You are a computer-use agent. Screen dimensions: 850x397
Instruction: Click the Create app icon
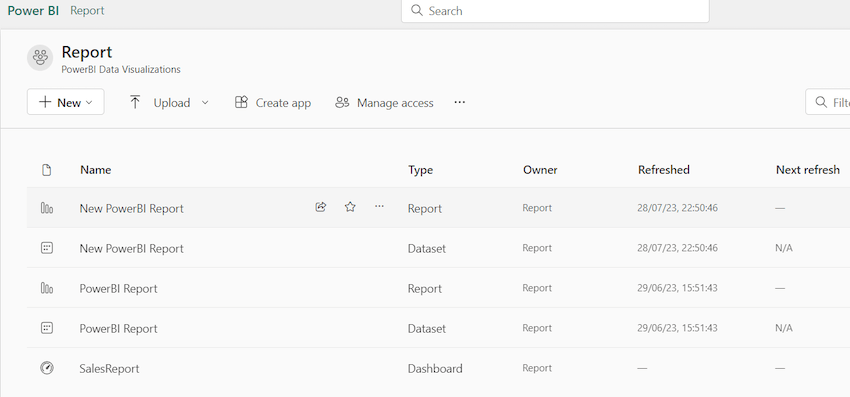click(241, 102)
